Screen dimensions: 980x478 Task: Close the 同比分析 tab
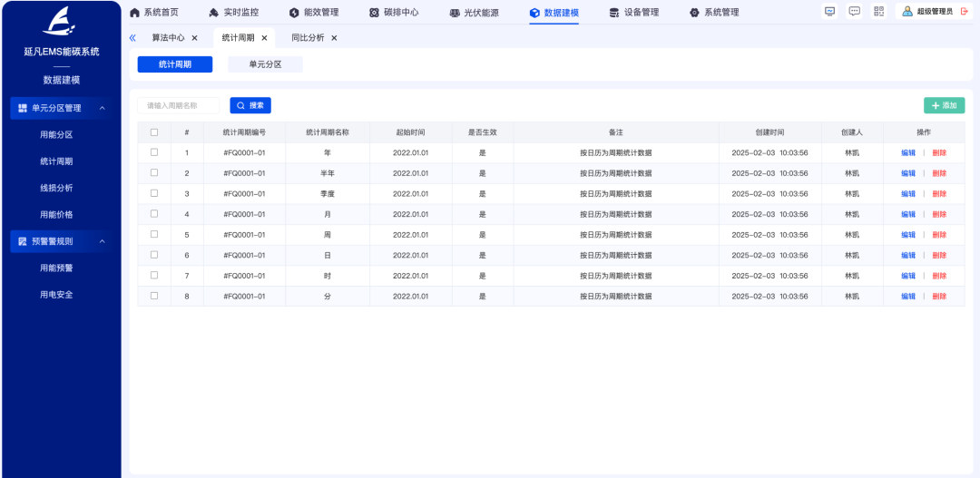[x=334, y=38]
